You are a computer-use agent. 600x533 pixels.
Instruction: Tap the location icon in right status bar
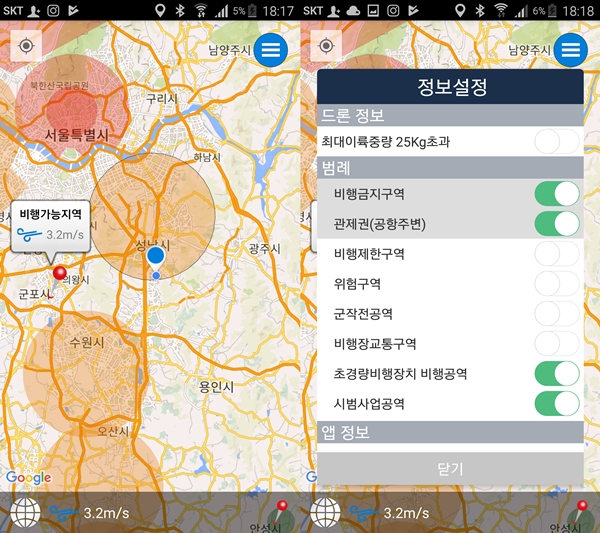(x=460, y=10)
